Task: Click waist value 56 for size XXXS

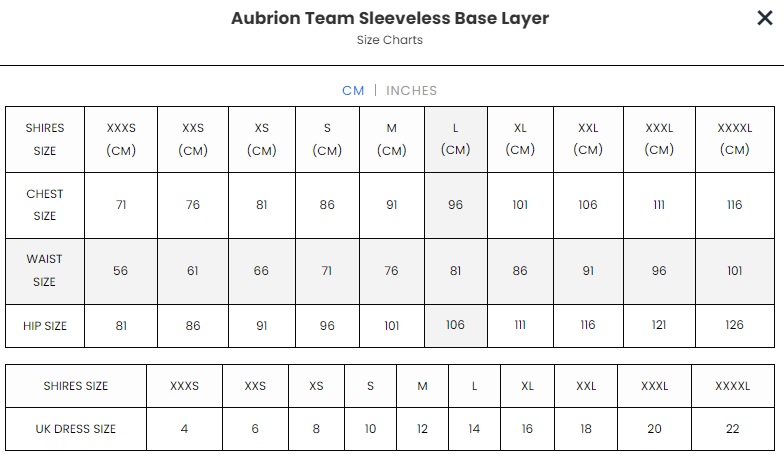Action: (x=121, y=270)
